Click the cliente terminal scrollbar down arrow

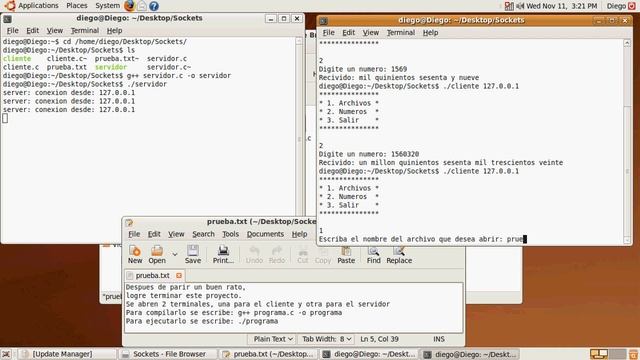pos(627,241)
